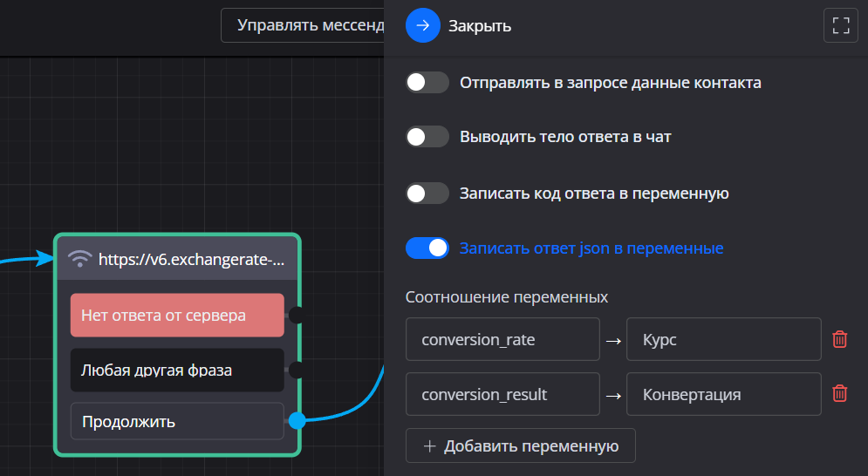Click the conversion_rate input field
Viewport: 868px width, 476px height.
pos(502,339)
